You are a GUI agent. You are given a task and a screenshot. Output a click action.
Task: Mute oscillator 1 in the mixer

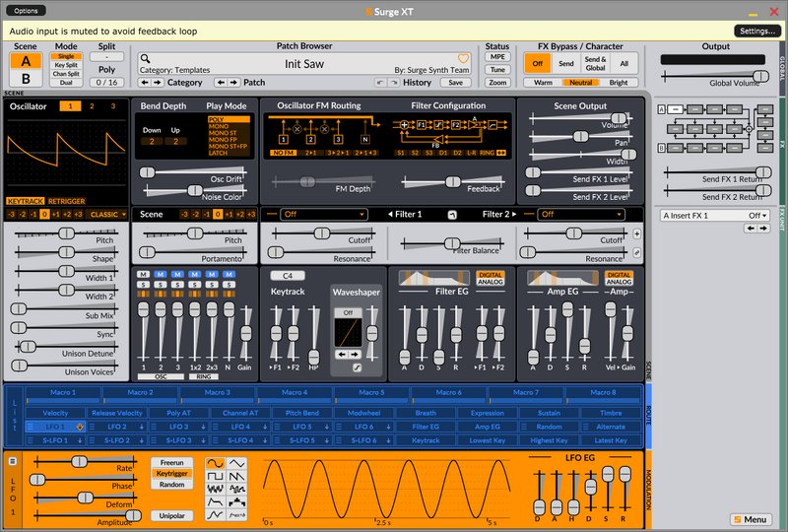(x=143, y=275)
